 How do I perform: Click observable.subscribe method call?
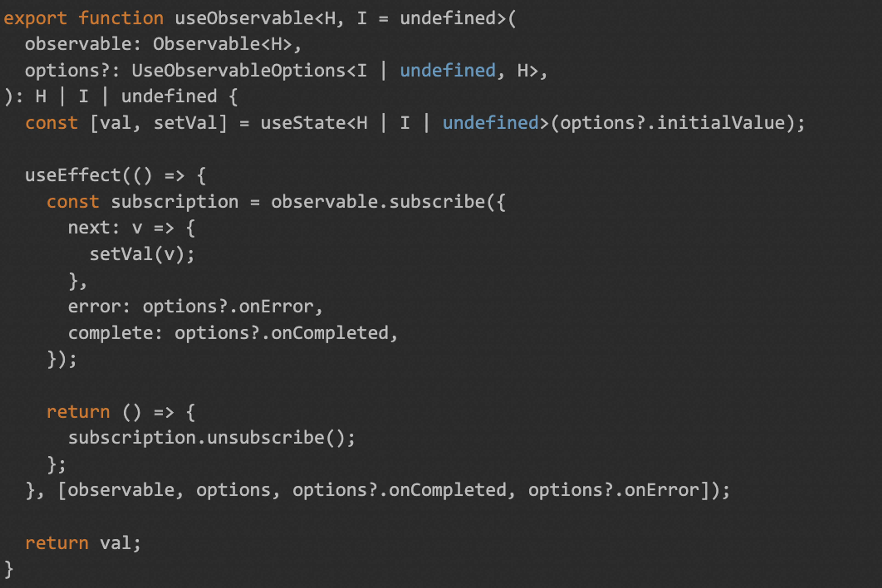click(x=378, y=202)
